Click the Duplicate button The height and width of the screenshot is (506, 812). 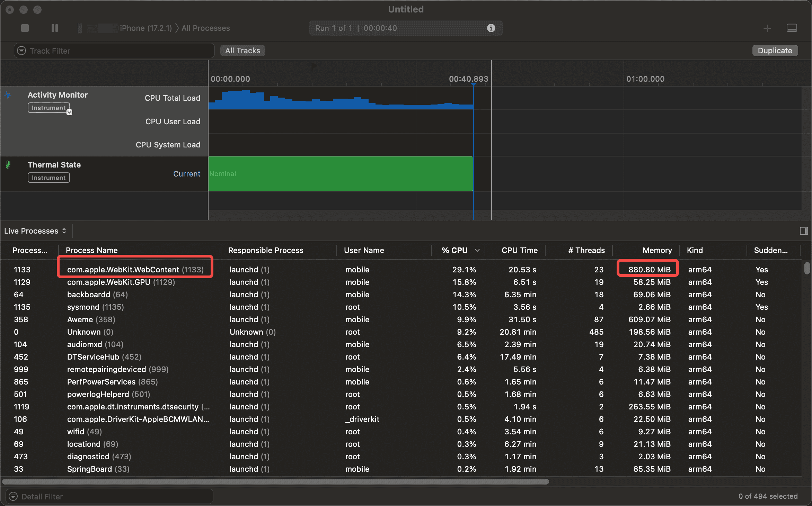point(775,51)
